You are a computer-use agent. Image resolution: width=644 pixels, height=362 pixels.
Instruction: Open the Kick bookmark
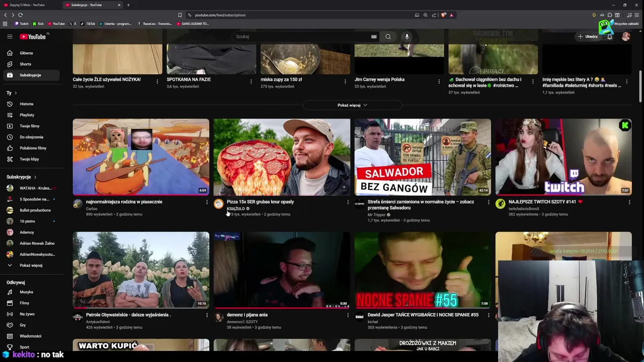pyautogui.click(x=38, y=24)
